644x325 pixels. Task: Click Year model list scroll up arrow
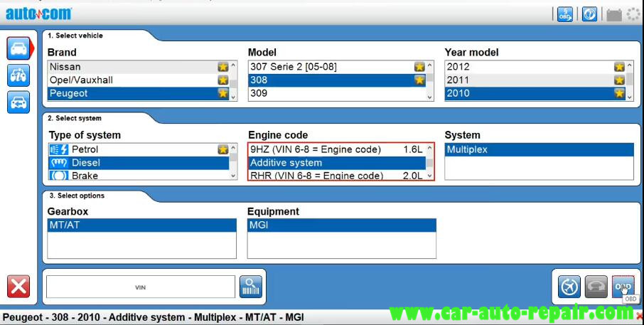coord(630,65)
